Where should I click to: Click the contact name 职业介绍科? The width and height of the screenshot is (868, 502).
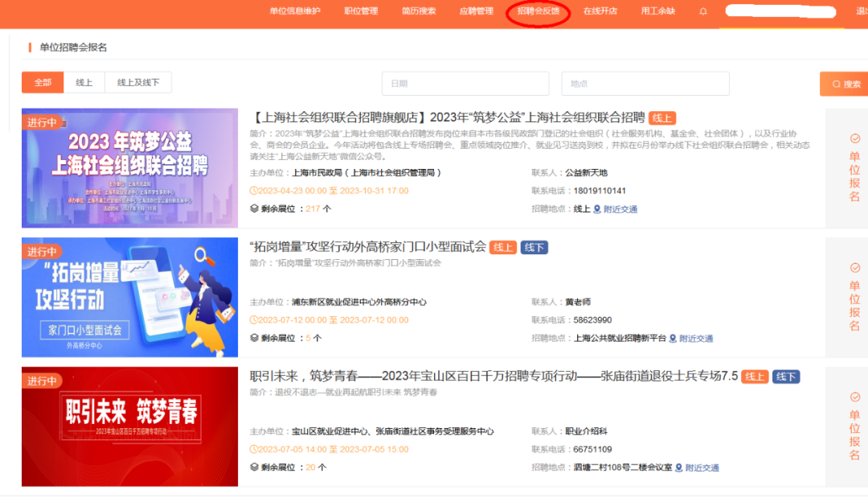(x=586, y=431)
